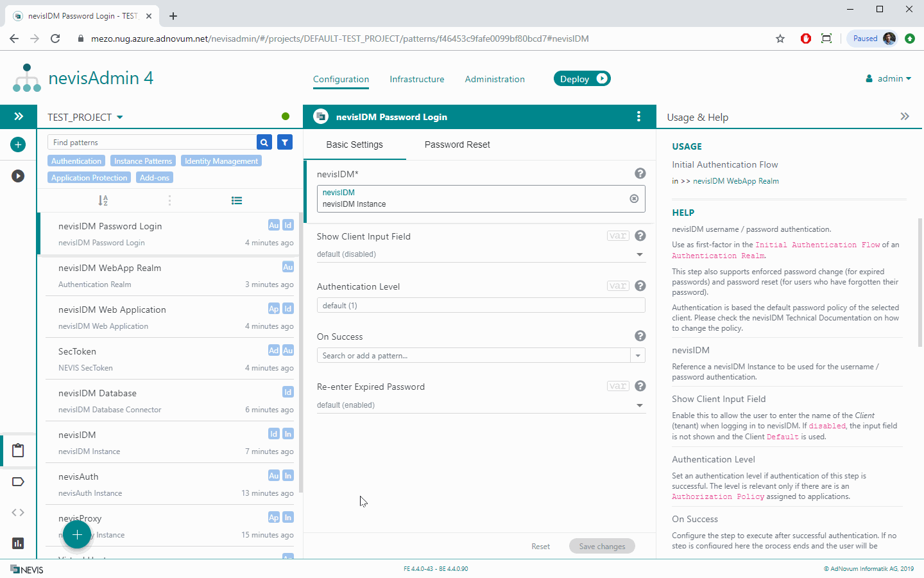This screenshot has width=924, height=578.
Task: Click the Find patterns search field
Action: point(152,142)
